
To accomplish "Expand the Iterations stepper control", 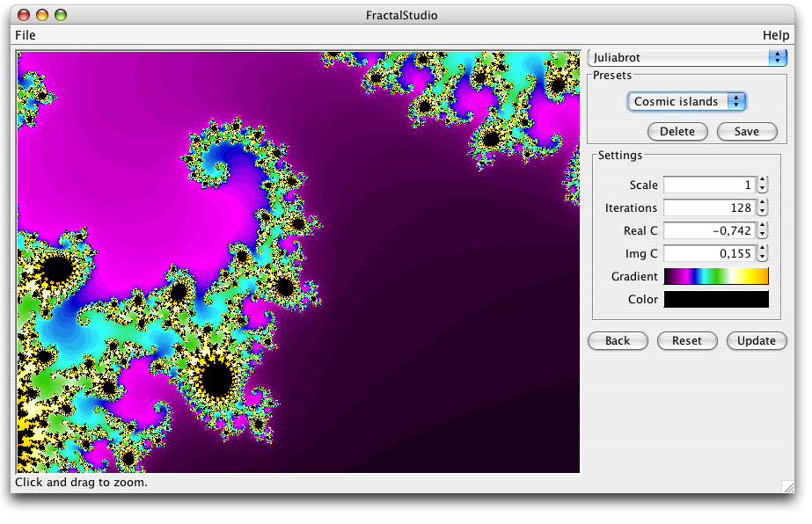I will pos(762,207).
